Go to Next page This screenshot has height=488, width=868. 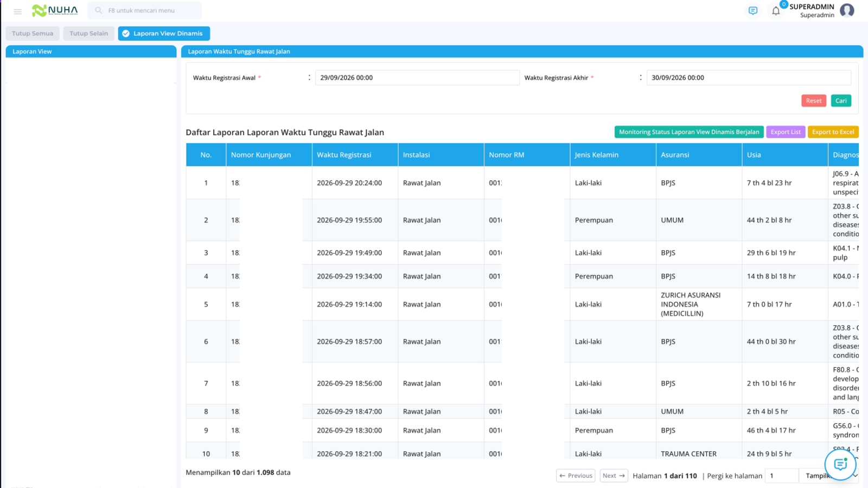614,476
